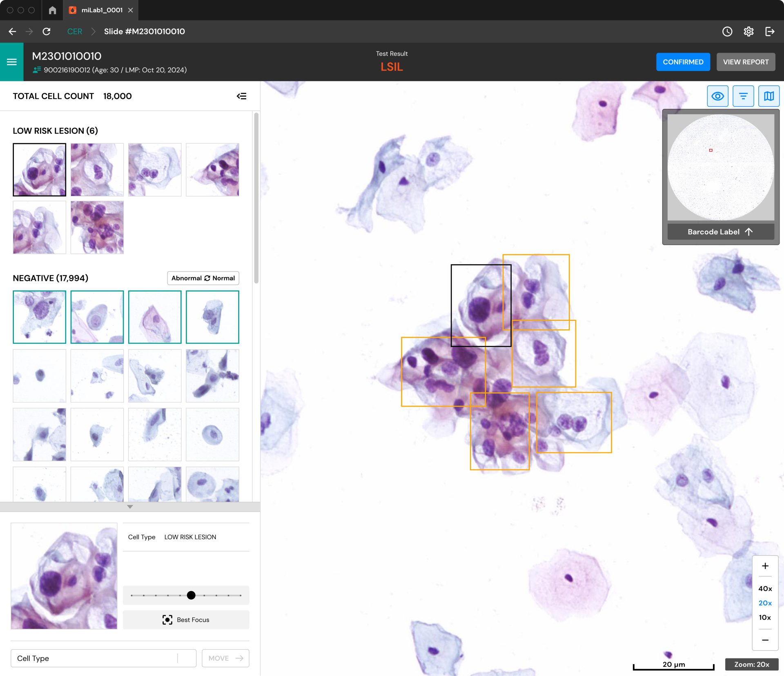The image size is (784, 676).
Task: Open the slide minimap view
Action: (769, 96)
